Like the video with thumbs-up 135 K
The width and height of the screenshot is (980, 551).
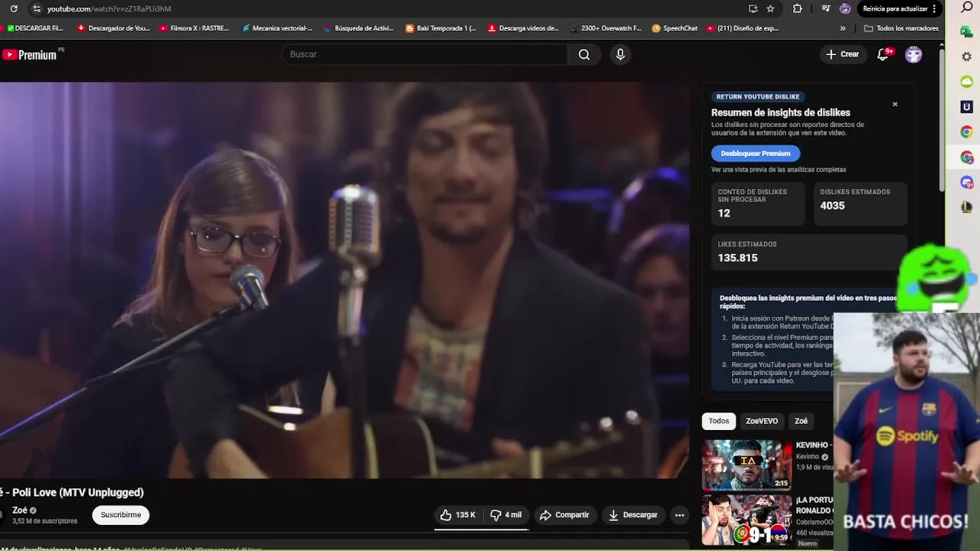[458, 515]
